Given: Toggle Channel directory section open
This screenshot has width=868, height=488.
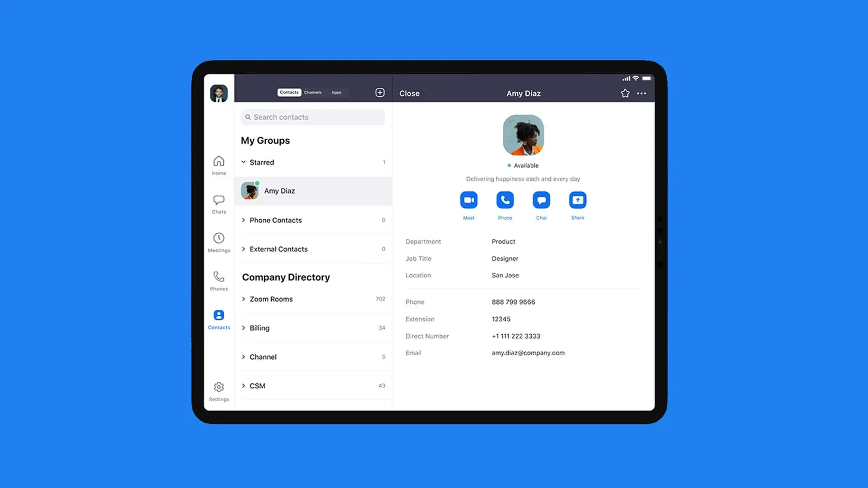Looking at the screenshot, I should [244, 357].
